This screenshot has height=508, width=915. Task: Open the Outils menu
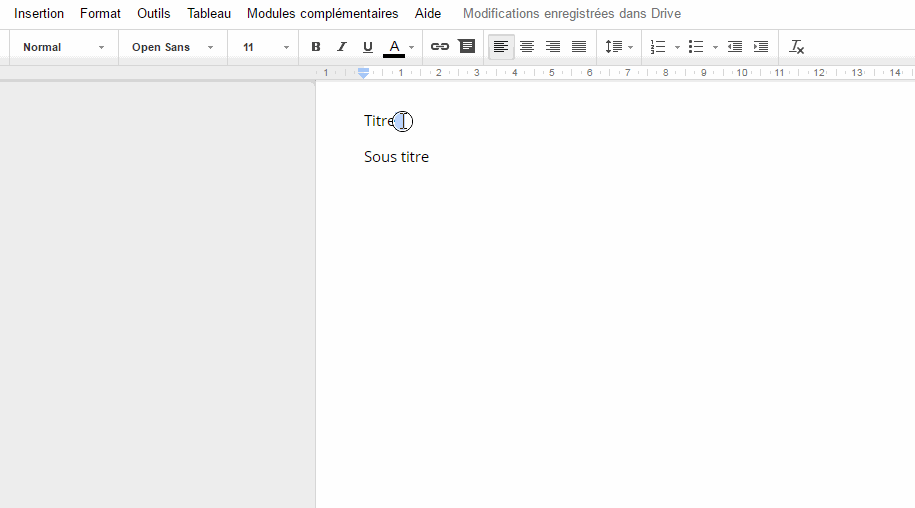pyautogui.click(x=153, y=13)
